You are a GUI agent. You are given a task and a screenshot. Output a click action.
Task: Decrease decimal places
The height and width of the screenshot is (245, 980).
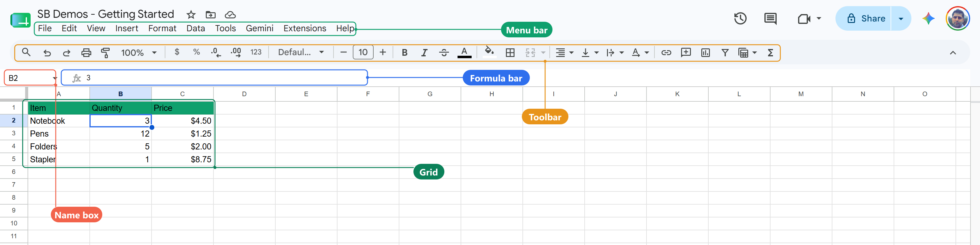pyautogui.click(x=216, y=52)
